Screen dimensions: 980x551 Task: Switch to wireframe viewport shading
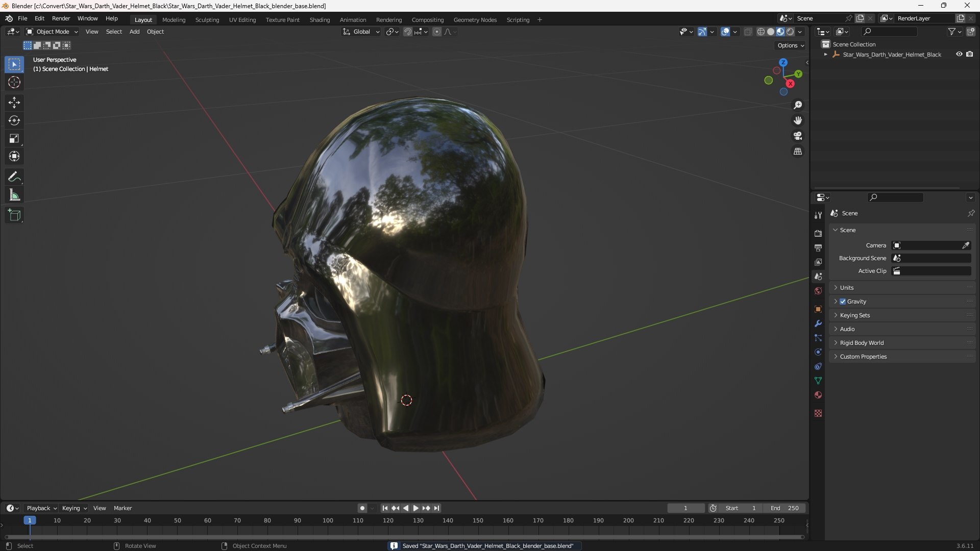[x=761, y=32]
